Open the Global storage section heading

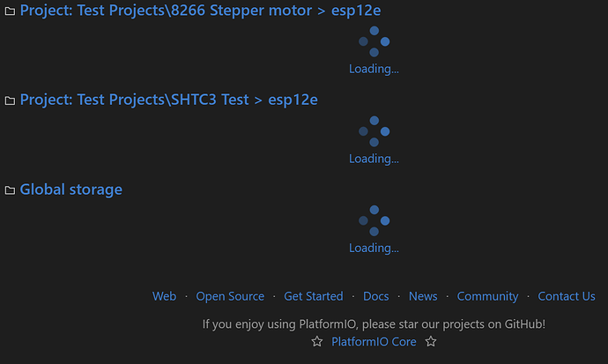(x=71, y=189)
